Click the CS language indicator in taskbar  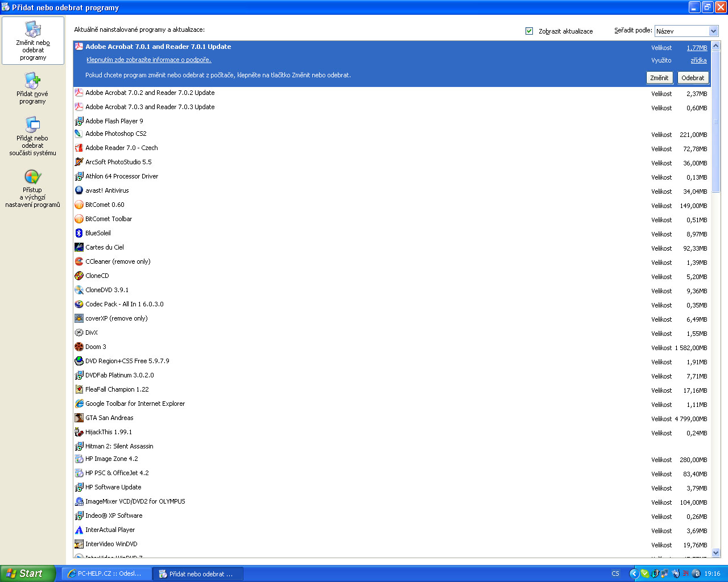pyautogui.click(x=615, y=574)
